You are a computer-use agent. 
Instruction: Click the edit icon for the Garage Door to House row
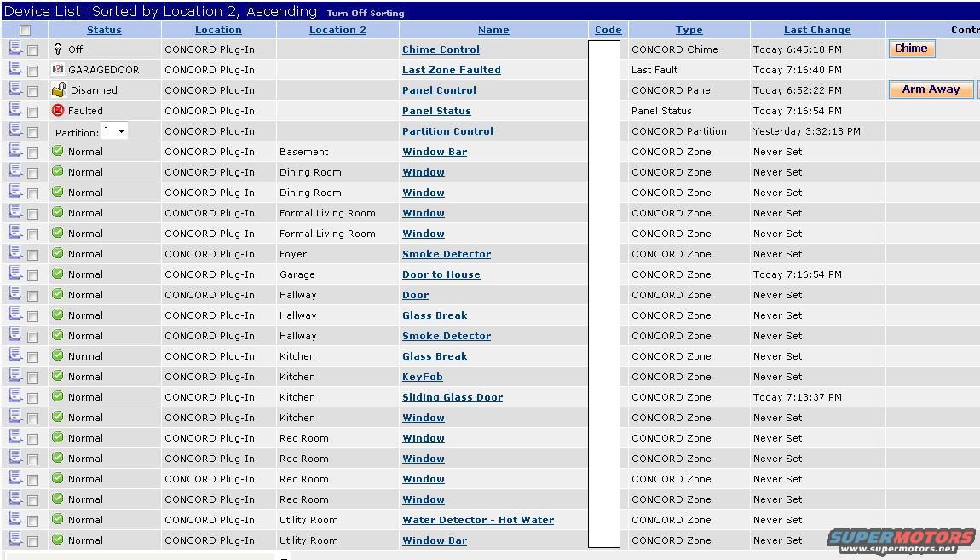tap(14, 274)
